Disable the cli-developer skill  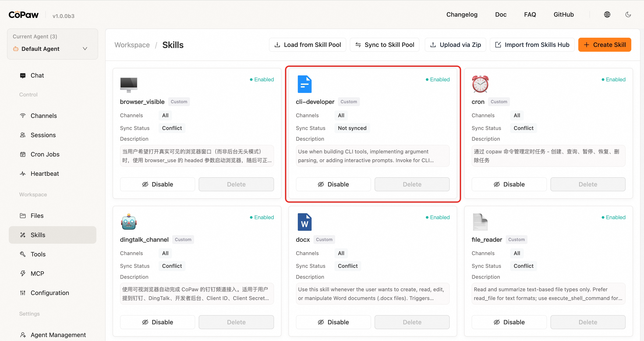coord(333,184)
